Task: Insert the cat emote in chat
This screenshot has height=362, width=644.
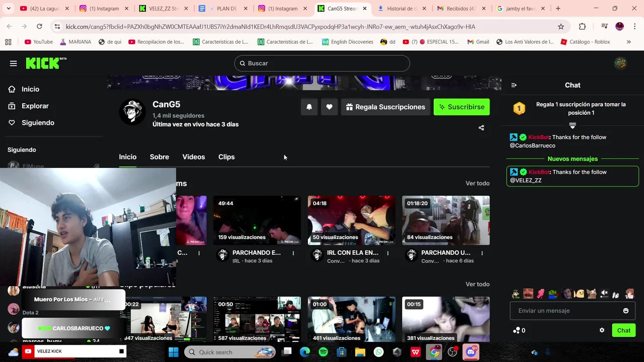Action: coord(592,294)
